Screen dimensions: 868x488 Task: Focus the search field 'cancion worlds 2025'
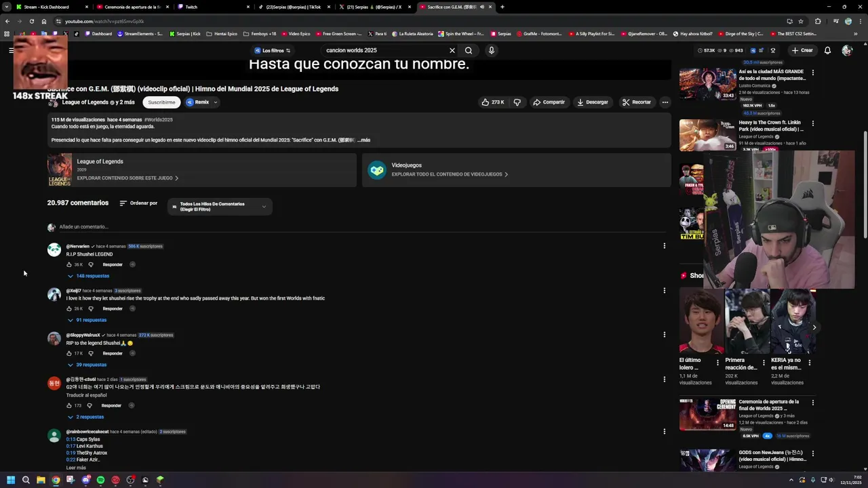(383, 50)
